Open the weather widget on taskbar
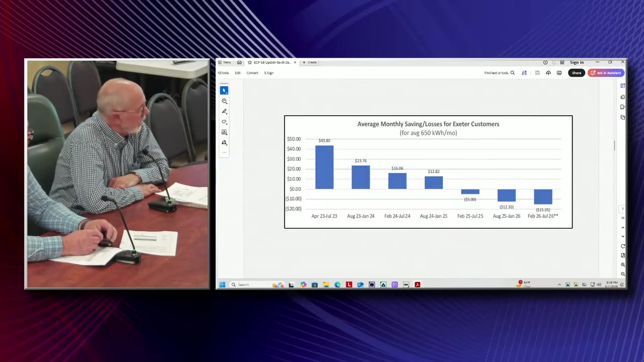The image size is (644, 362). [x=524, y=285]
